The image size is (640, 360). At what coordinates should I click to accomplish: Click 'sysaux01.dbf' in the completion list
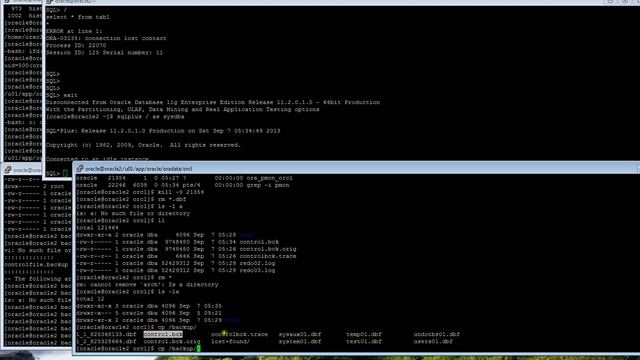[x=300, y=334]
